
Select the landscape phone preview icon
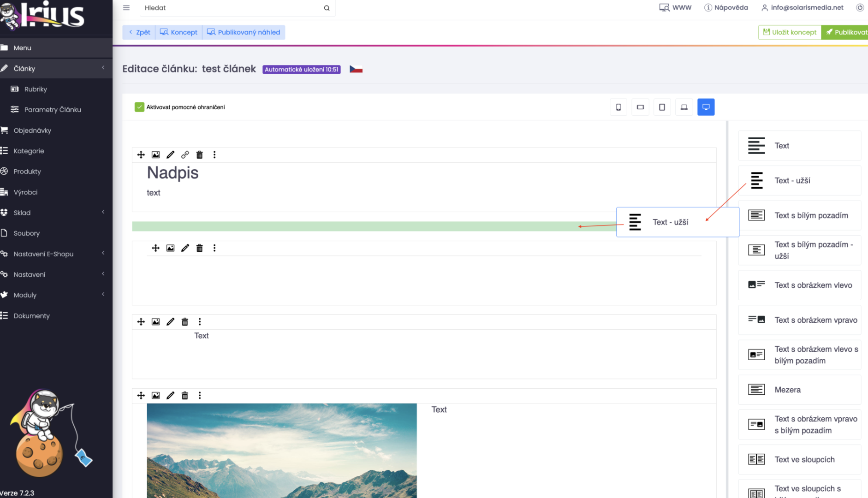[640, 107]
